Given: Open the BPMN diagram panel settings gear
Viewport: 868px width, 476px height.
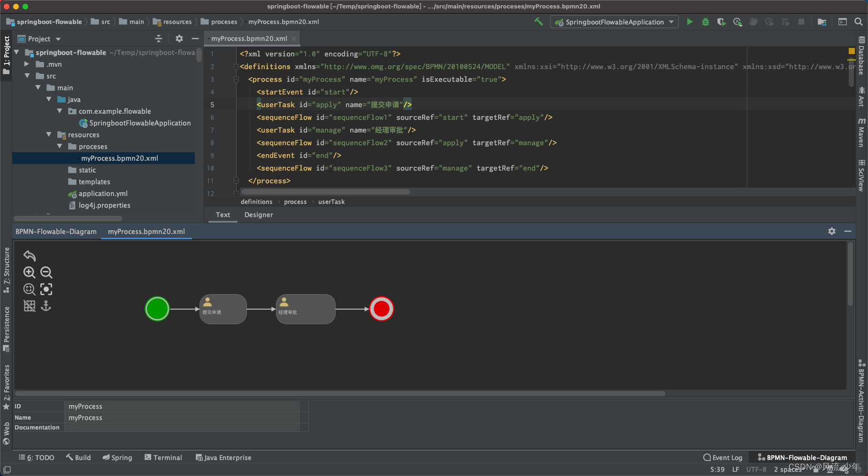Looking at the screenshot, I should tap(832, 231).
